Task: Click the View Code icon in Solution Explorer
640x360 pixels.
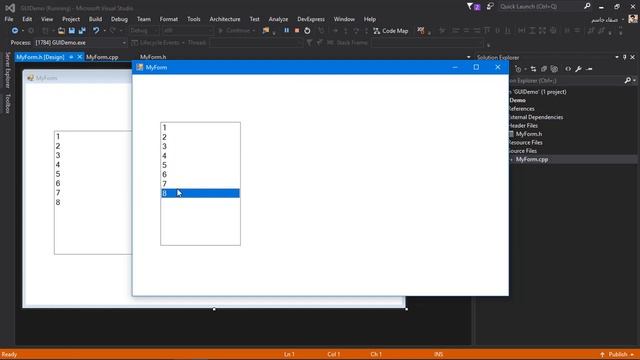Action: [568, 69]
